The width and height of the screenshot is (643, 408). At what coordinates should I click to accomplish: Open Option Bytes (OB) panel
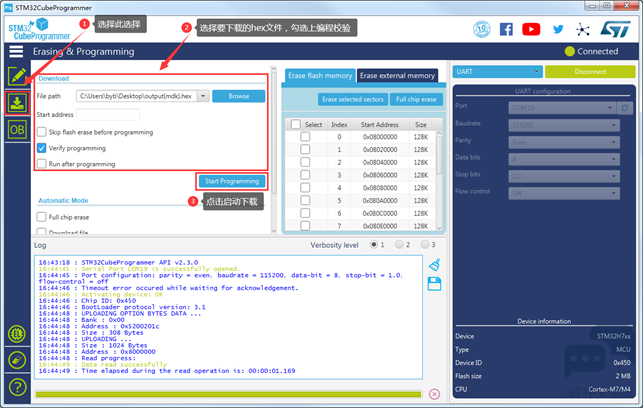point(17,130)
